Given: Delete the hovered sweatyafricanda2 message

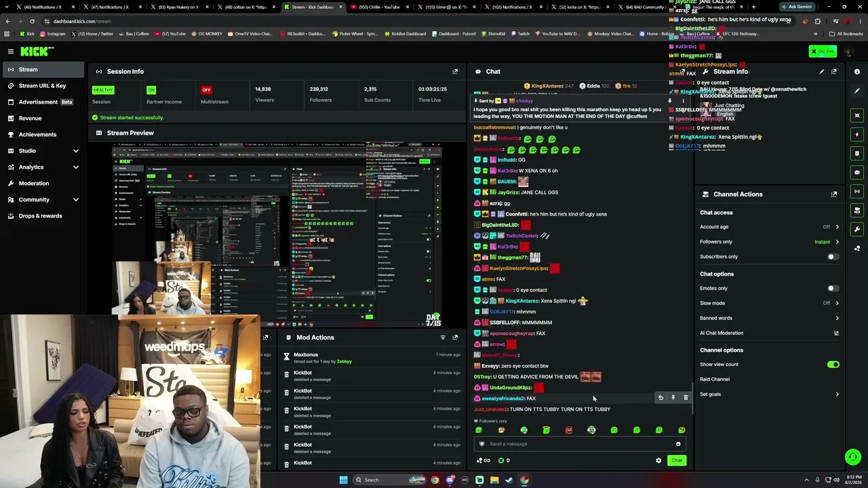Looking at the screenshot, I should pos(686,398).
